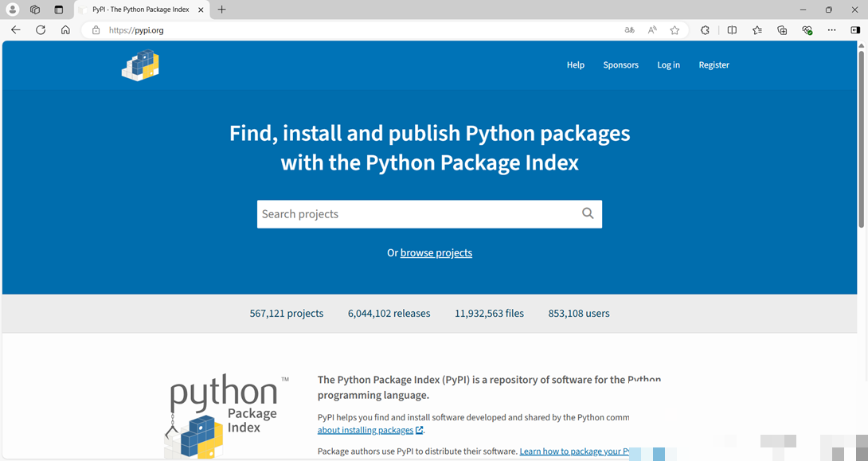Image resolution: width=868 pixels, height=461 pixels.
Task: Click the PyPI cubes logo in header
Action: point(140,65)
